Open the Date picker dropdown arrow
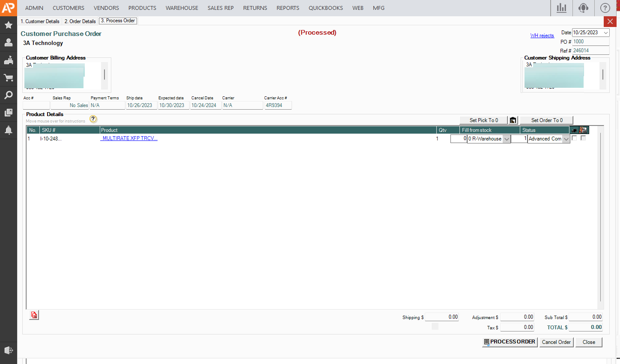620x364 pixels. click(606, 33)
